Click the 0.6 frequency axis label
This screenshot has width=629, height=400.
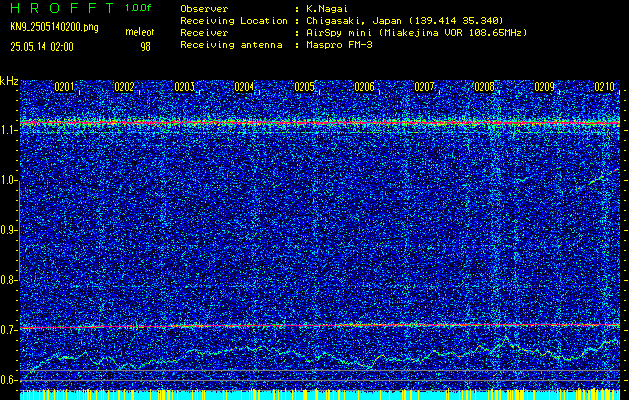8,380
